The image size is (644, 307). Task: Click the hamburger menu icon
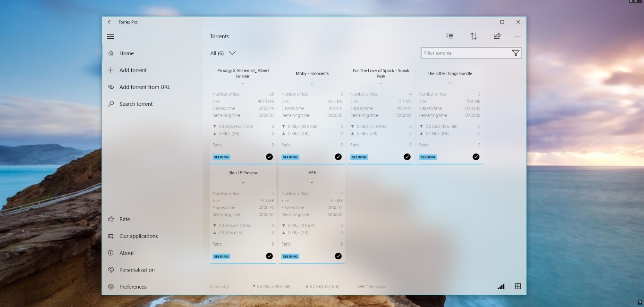[110, 36]
